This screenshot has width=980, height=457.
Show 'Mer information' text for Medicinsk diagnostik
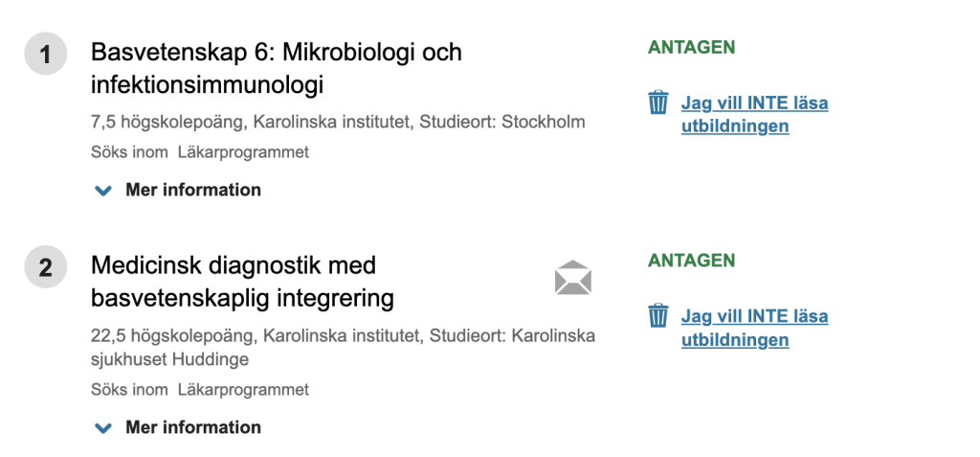click(x=192, y=427)
